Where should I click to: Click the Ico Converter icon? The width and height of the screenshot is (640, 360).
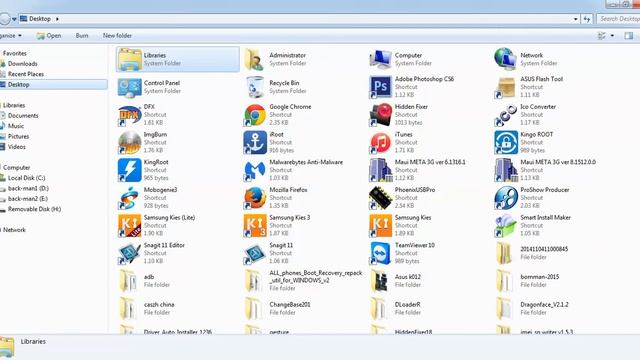pos(506,115)
